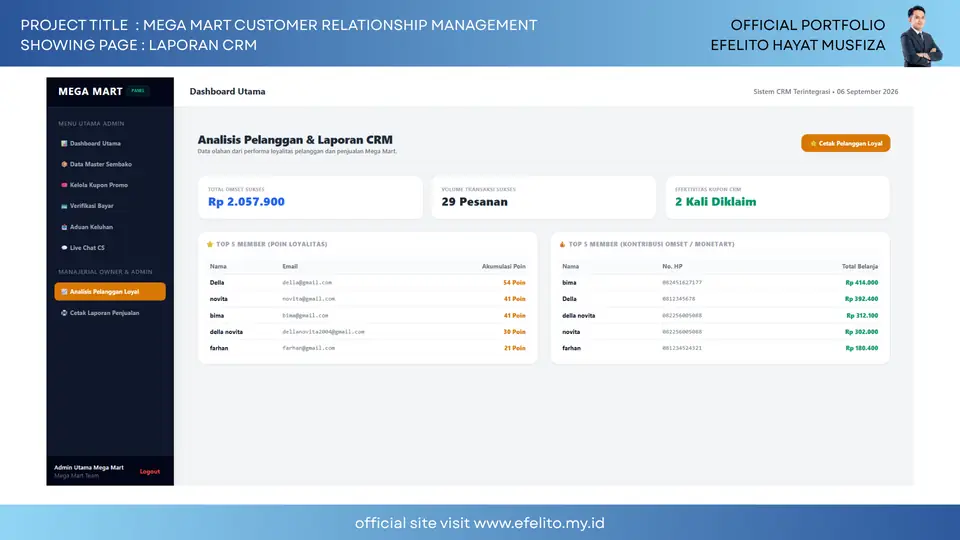The image size is (960, 540).
Task: Click the Data Master Sembako box icon
Action: tap(64, 164)
